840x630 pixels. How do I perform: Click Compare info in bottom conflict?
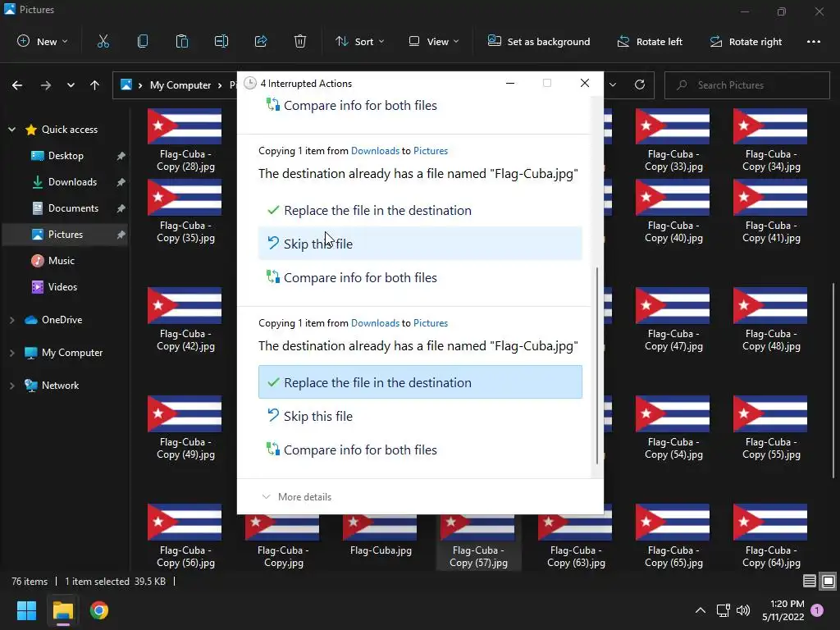pos(420,450)
